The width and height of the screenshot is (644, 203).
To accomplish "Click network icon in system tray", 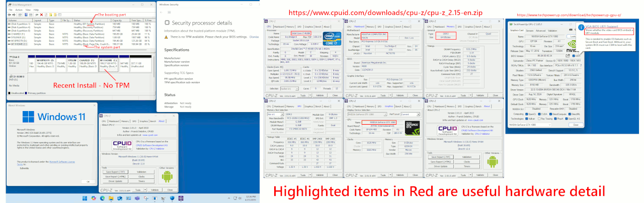I will [235, 198].
